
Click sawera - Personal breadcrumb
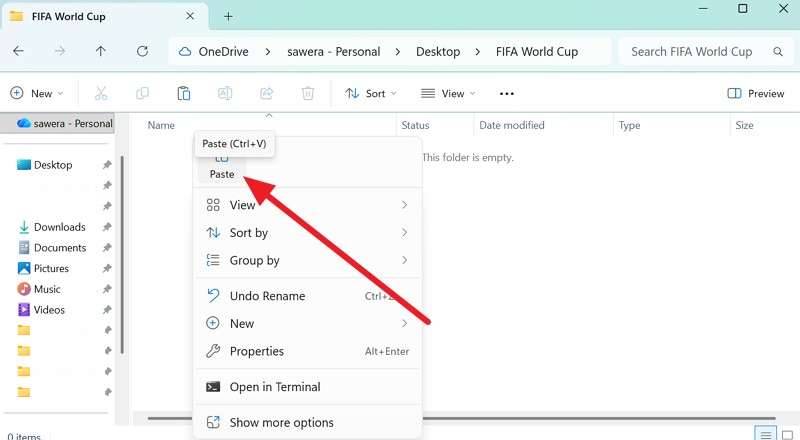click(334, 52)
